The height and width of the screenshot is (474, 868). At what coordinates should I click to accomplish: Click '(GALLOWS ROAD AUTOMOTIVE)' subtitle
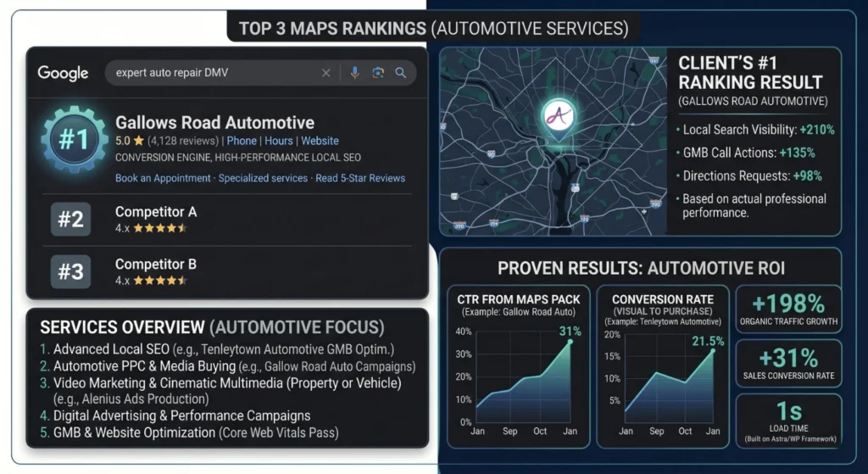[x=754, y=102]
